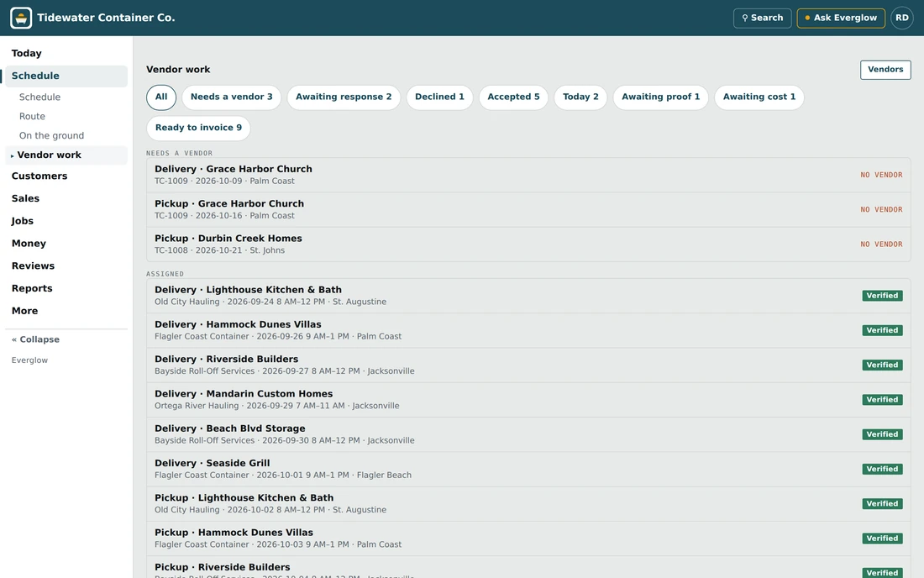Open Delivery · Grace Harbor Church row
The height and width of the screenshot is (578, 924).
click(528, 175)
